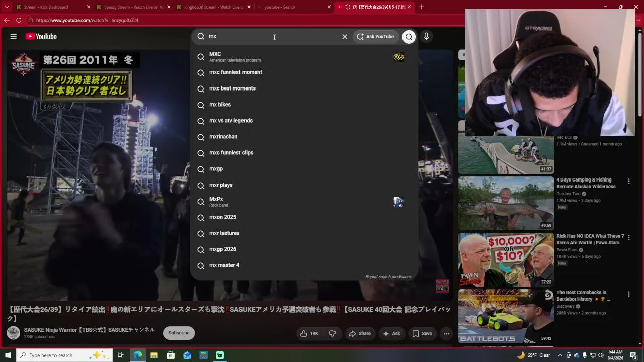Image resolution: width=644 pixels, height=362 pixels.
Task: Open options menu for Pawn Stars video
Action: [628, 237]
